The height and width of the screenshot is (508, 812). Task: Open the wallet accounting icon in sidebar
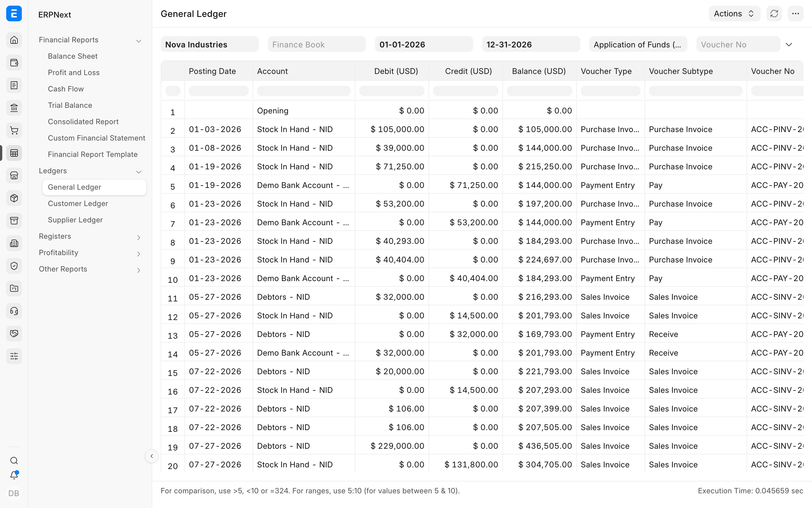[14, 63]
